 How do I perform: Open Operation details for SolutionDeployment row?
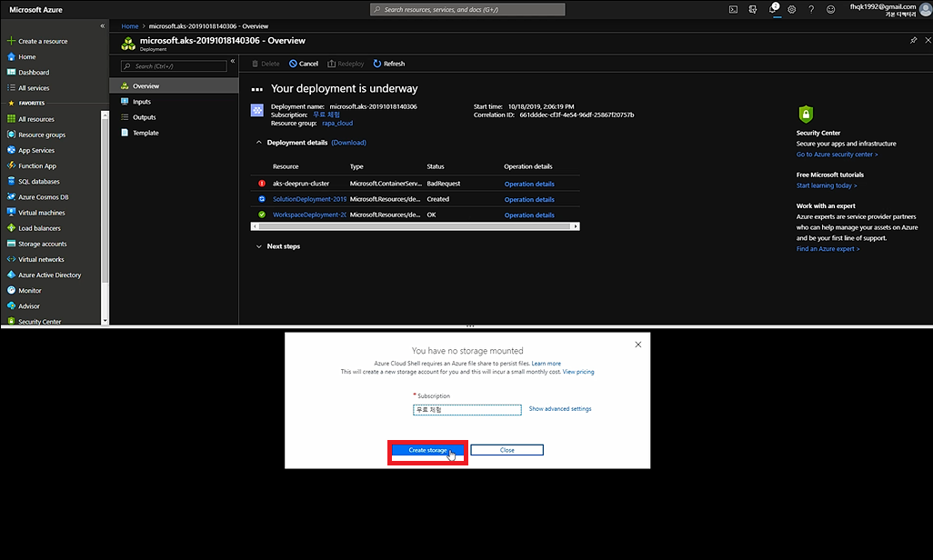(529, 199)
